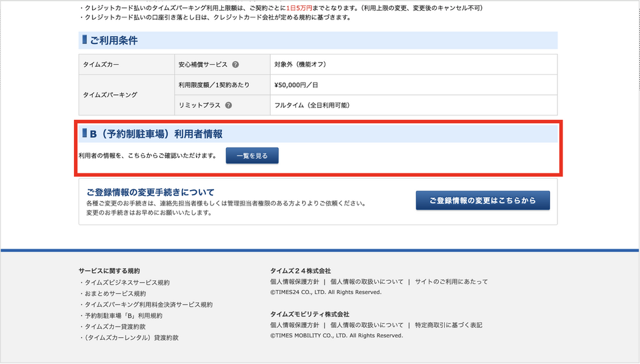The image size is (640, 364).
Task: Open 予約制駐車場「B」利用規約 link
Action: pos(123,315)
